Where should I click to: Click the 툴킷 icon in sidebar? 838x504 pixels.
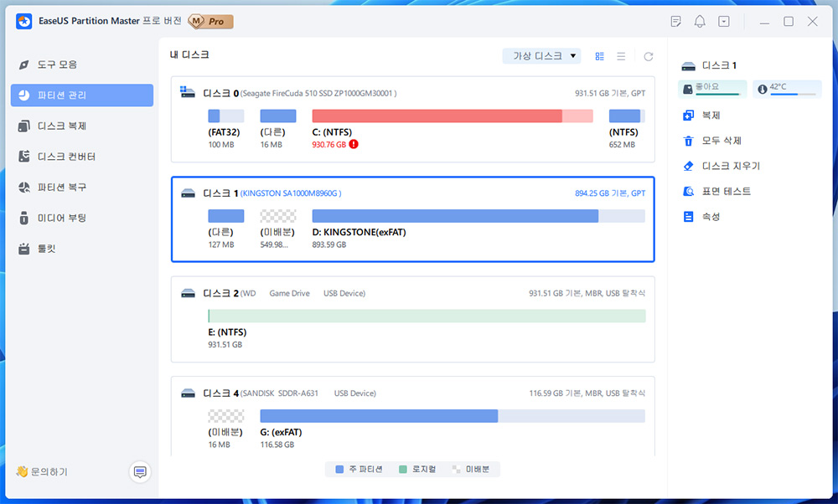coord(24,249)
